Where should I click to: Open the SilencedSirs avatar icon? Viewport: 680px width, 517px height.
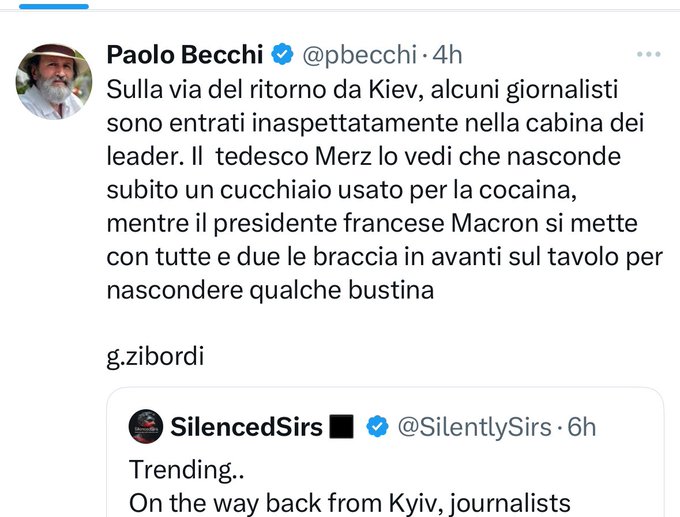pos(146,427)
